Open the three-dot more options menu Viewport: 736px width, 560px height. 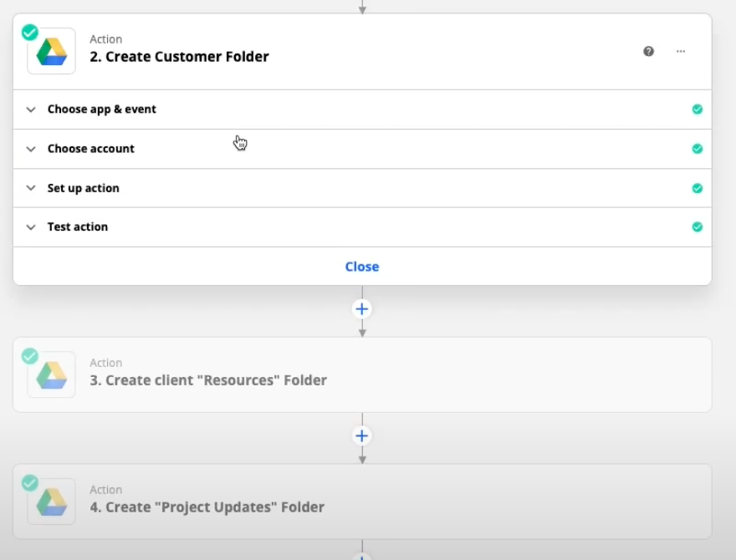point(681,51)
